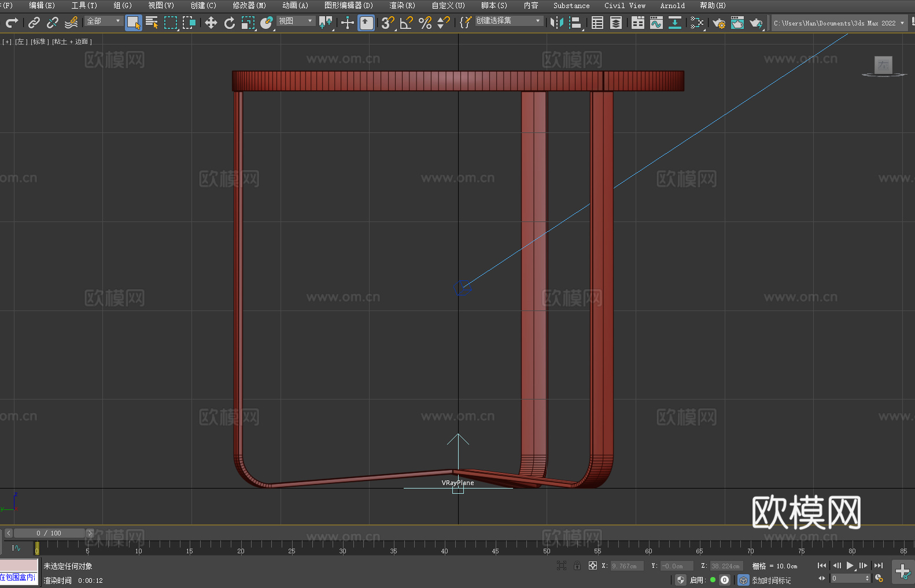This screenshot has height=588, width=915.
Task: Click Go to End playback button
Action: click(x=879, y=565)
